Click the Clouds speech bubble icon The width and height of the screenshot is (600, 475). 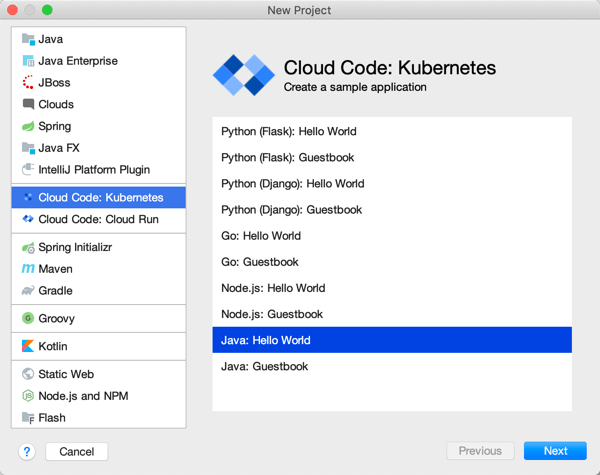pyautogui.click(x=28, y=104)
